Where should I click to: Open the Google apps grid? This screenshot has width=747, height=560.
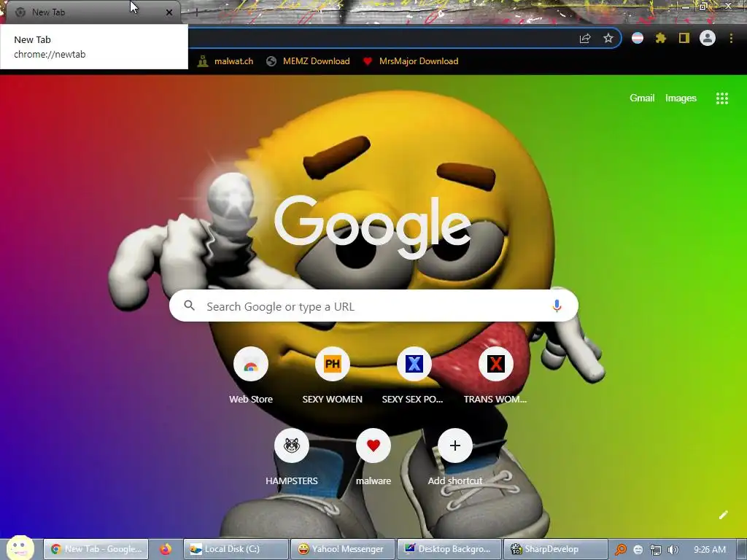(x=721, y=98)
